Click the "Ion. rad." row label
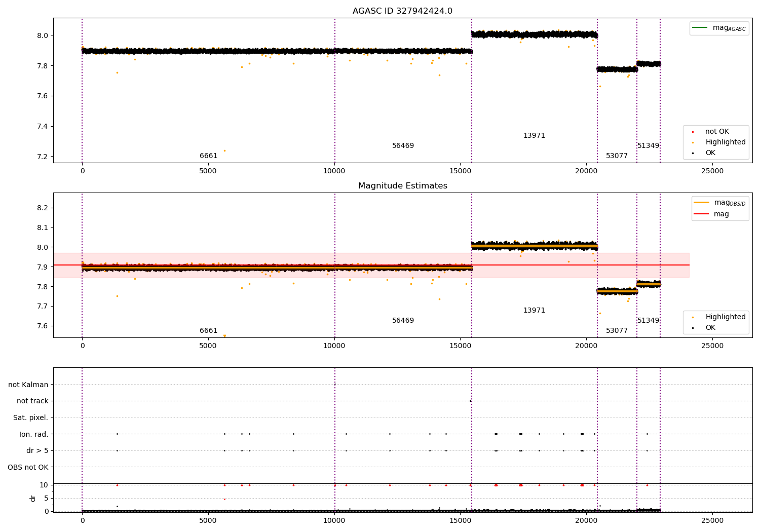 [x=34, y=434]
